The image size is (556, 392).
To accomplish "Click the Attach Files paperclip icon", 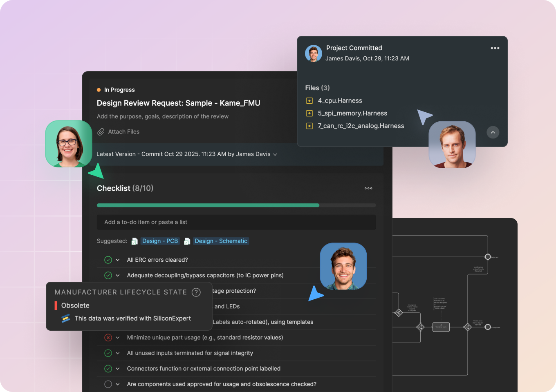I will [101, 131].
